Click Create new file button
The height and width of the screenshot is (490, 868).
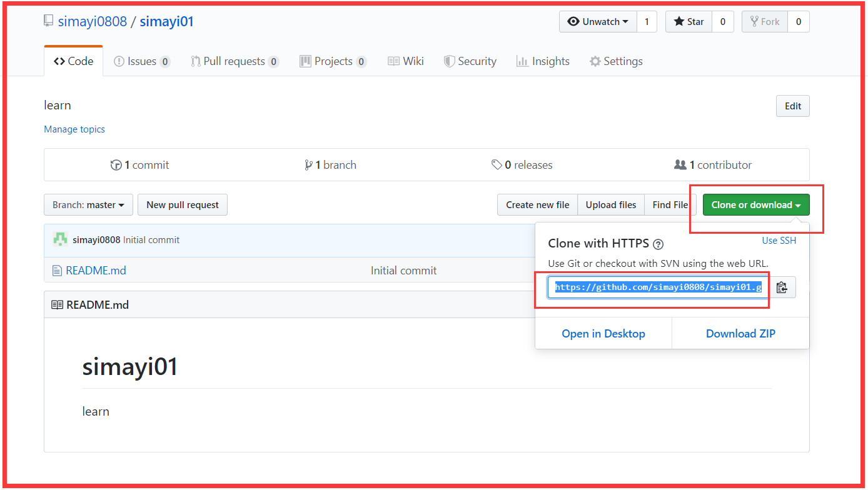click(538, 205)
